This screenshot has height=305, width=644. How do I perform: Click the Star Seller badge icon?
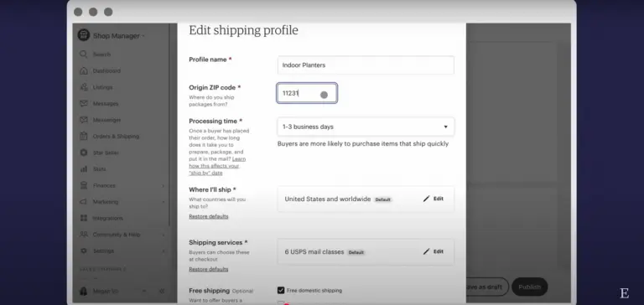click(x=84, y=152)
